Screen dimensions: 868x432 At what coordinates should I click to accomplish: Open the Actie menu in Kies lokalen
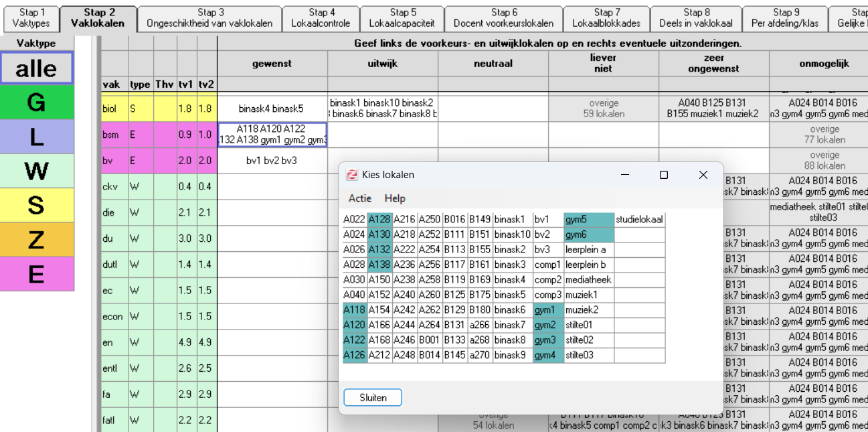(x=360, y=198)
